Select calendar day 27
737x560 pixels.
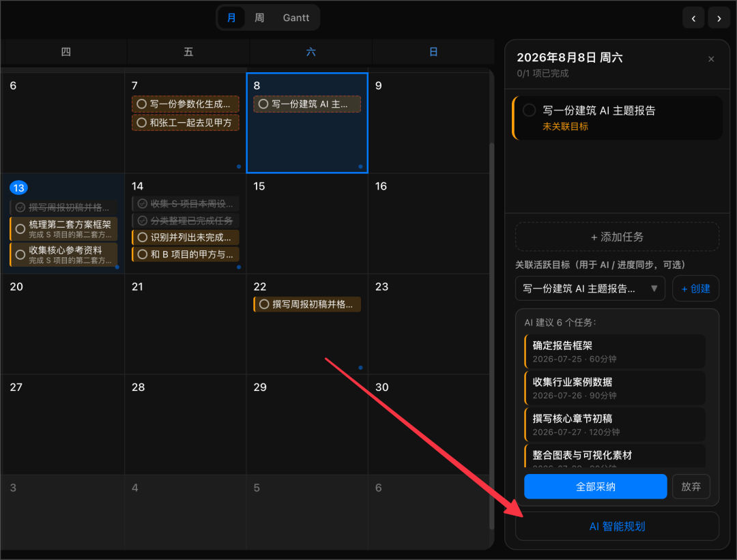[x=63, y=425]
